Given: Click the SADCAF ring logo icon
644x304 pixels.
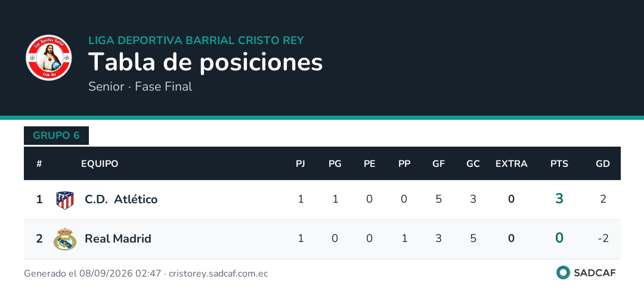Looking at the screenshot, I should (563, 272).
